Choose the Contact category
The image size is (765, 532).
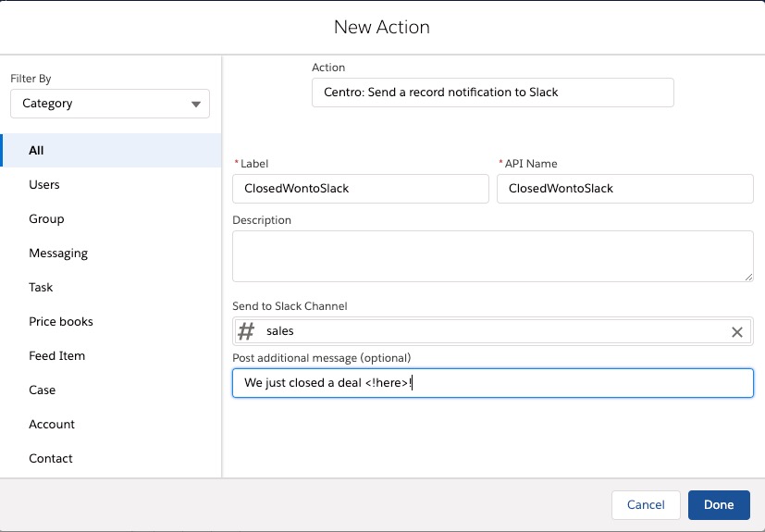click(x=51, y=458)
